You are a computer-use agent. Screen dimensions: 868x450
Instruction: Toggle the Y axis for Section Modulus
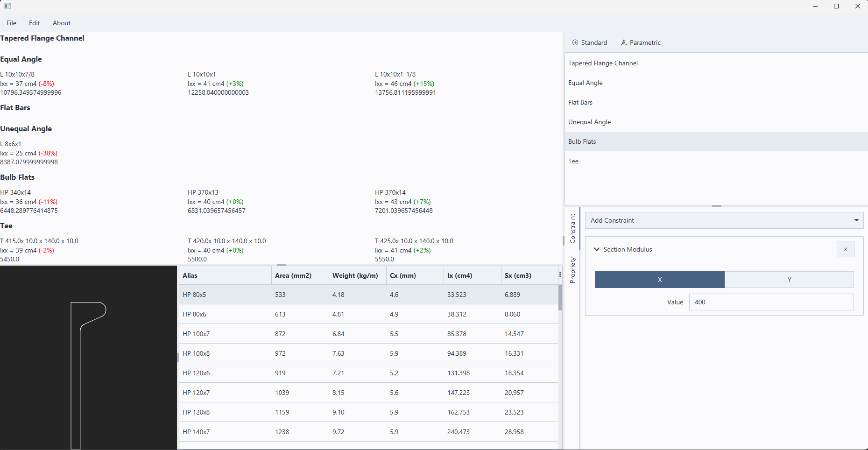(790, 280)
